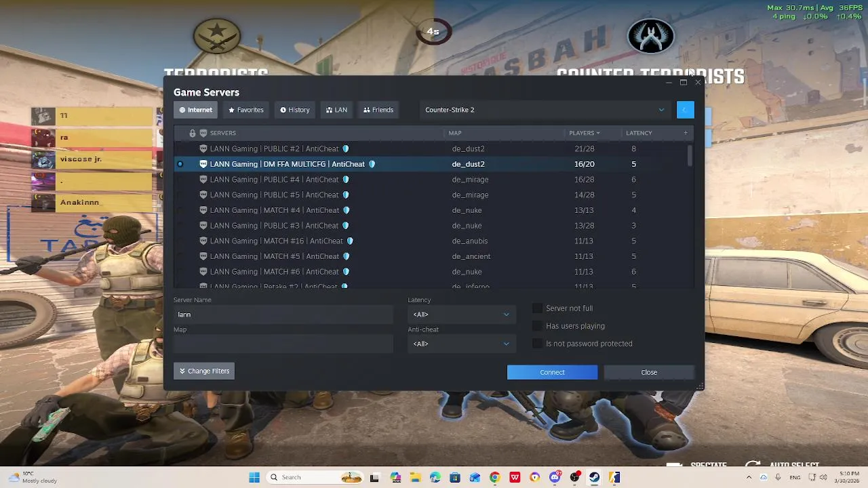Select LANN Gaming PUBLIC #3 server row

coord(434,226)
